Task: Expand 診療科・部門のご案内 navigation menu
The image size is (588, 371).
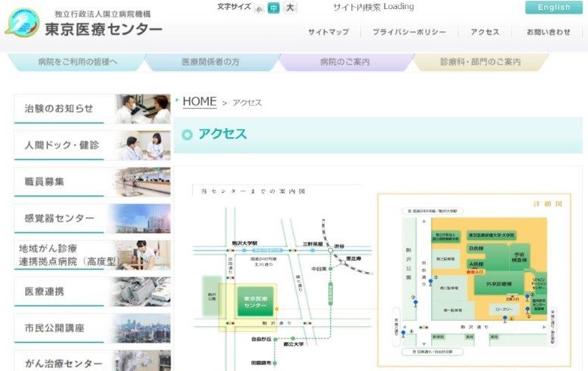Action: point(480,62)
